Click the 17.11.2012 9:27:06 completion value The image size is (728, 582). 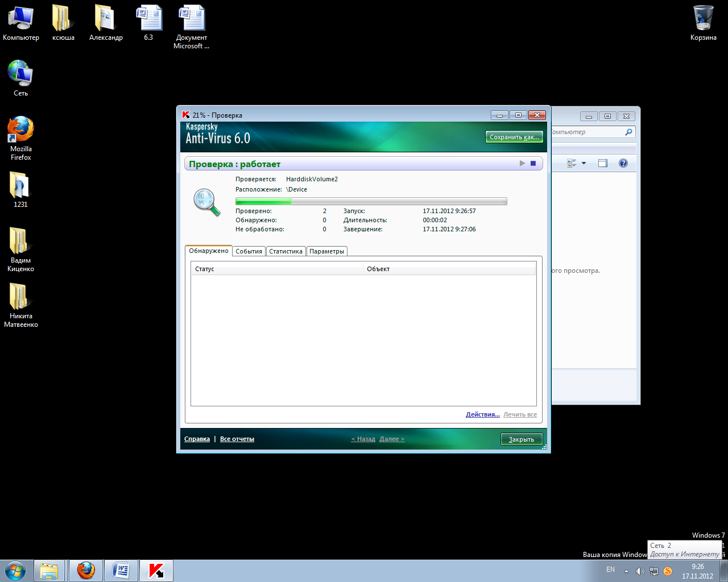click(449, 229)
